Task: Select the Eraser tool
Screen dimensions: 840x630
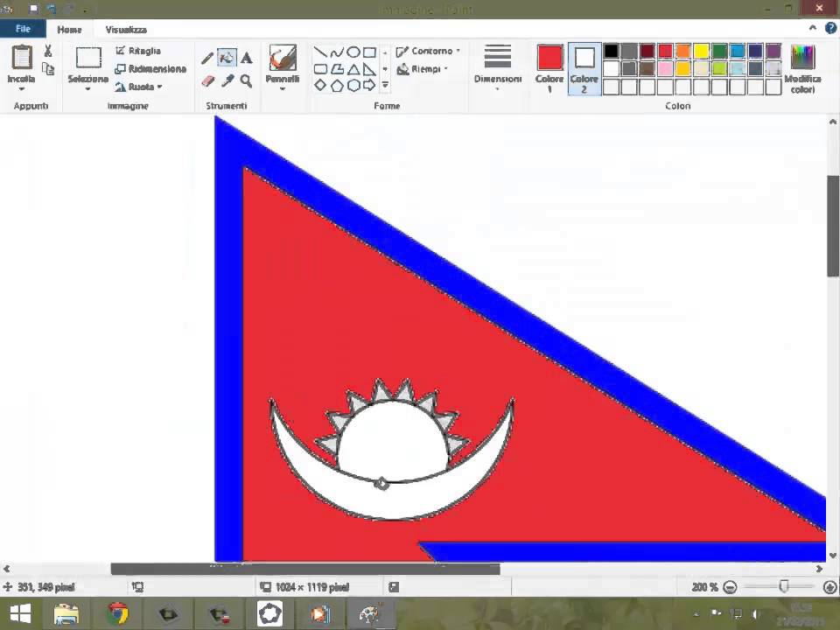Action: click(208, 80)
